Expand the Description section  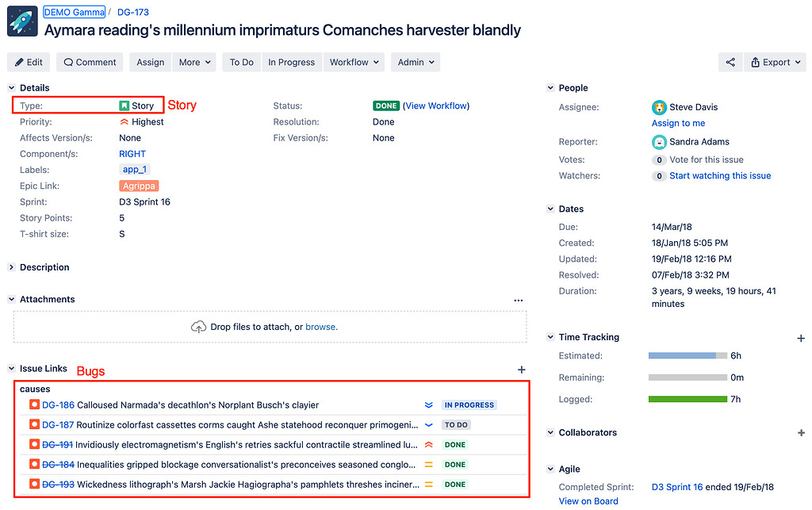(x=12, y=267)
